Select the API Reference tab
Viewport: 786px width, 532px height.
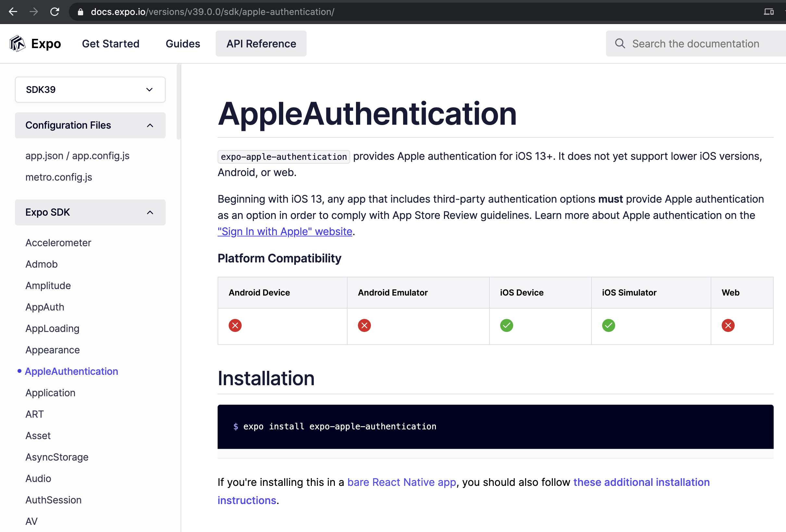(x=261, y=44)
